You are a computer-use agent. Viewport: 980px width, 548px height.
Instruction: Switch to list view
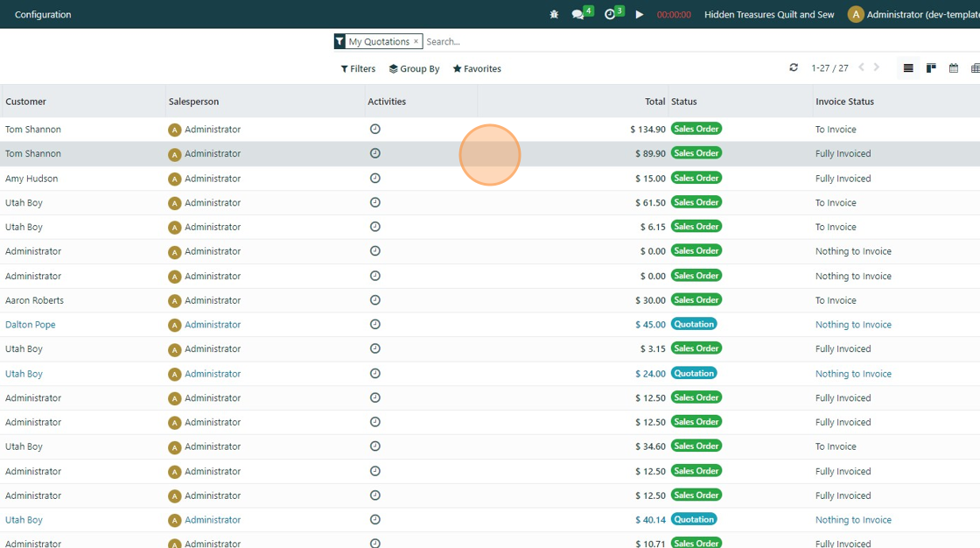coord(908,68)
